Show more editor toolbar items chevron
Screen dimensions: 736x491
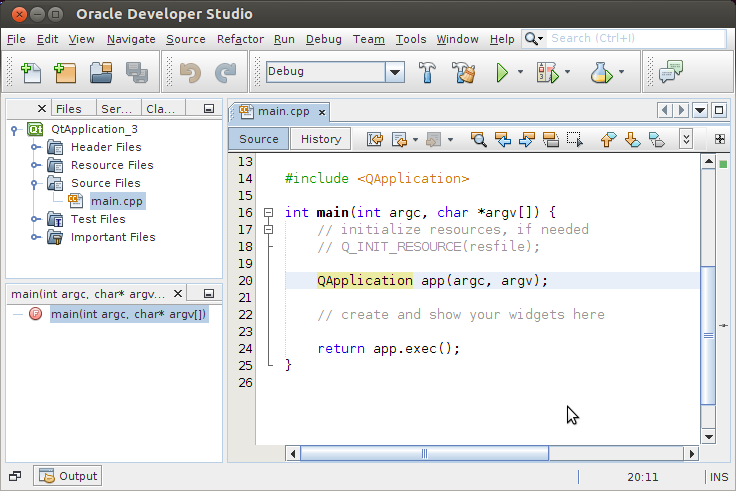[686, 139]
